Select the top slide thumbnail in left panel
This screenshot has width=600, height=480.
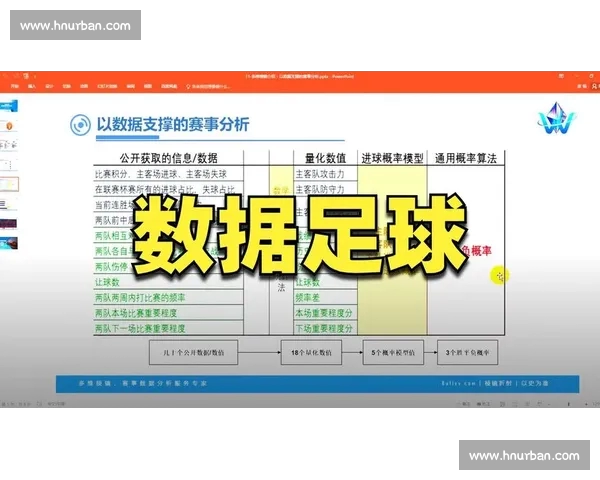(x=9, y=105)
